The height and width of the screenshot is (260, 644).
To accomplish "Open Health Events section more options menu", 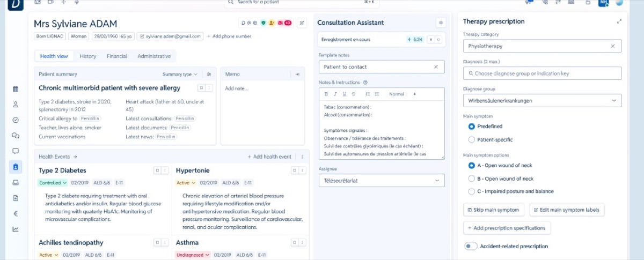I will 303,157.
